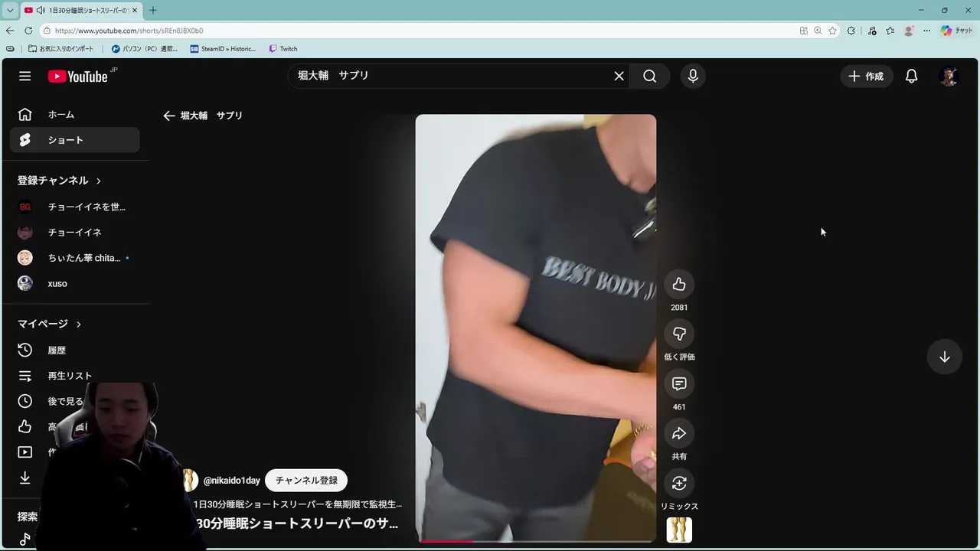The image size is (980, 551).
Task: Click the 作成 create button
Action: coord(867,76)
